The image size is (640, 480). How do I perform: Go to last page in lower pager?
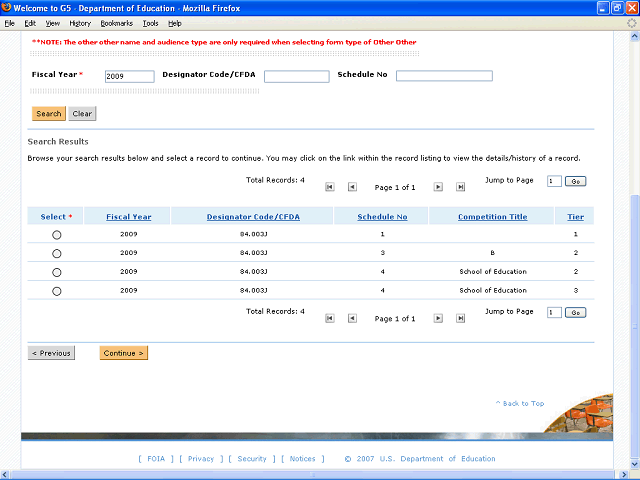[x=460, y=318]
